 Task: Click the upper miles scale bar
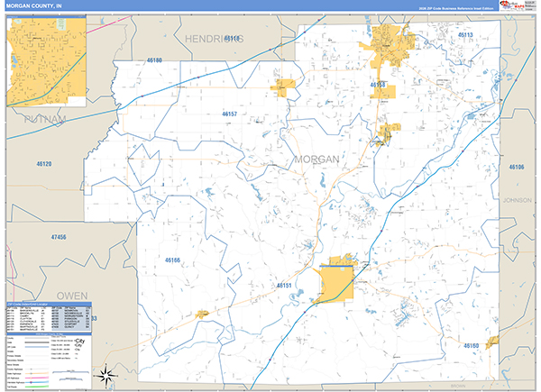[70, 372]
